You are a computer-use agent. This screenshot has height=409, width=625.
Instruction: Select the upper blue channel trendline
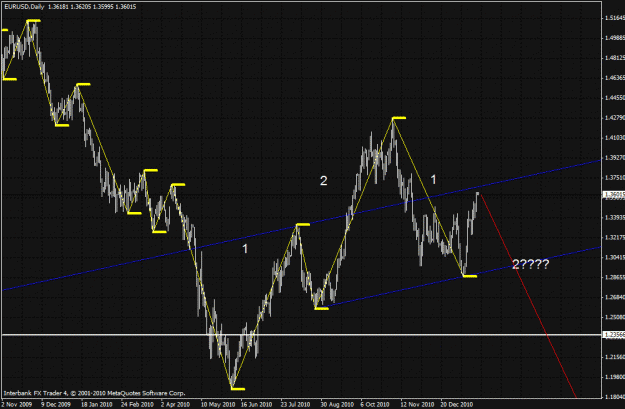tap(301, 225)
